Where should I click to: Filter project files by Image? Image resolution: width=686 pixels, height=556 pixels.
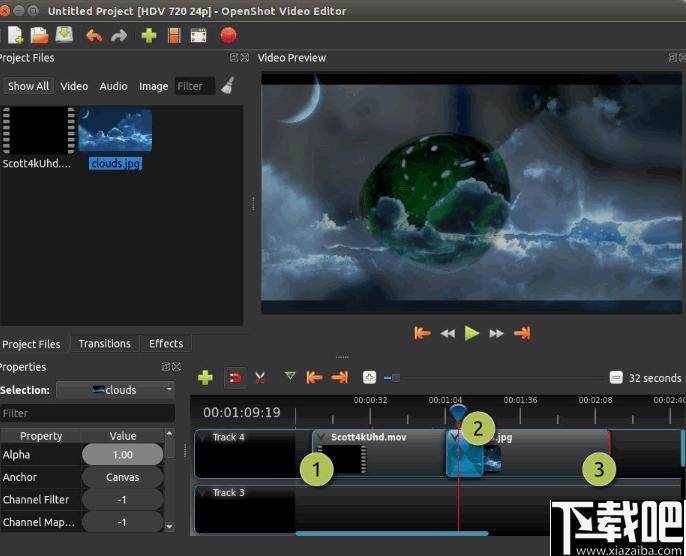[x=153, y=86]
